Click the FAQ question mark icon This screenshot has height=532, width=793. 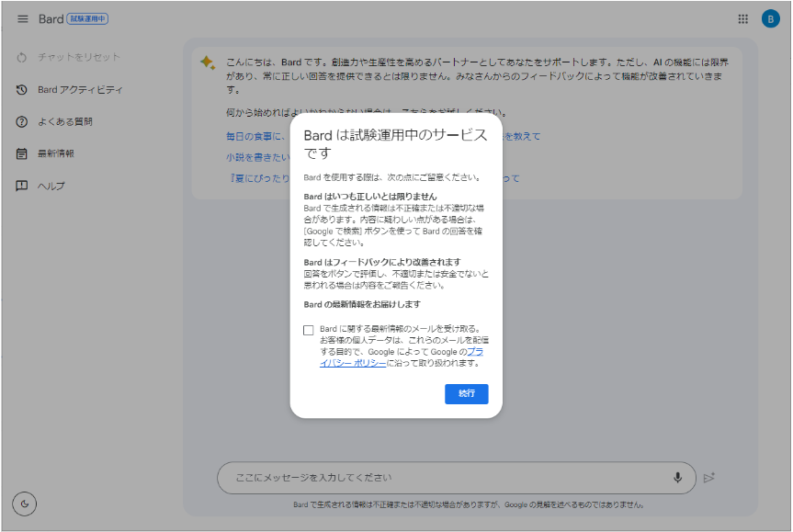coord(22,122)
